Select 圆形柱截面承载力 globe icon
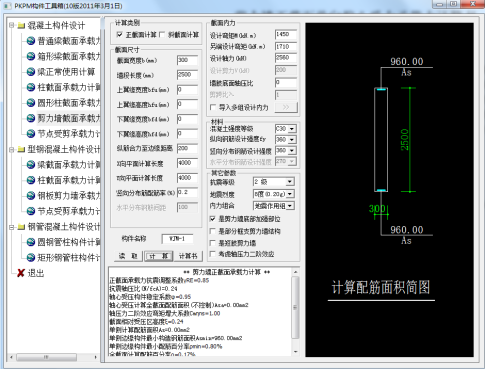Image resolution: width=485 pixels, height=369 pixels. pos(31,103)
